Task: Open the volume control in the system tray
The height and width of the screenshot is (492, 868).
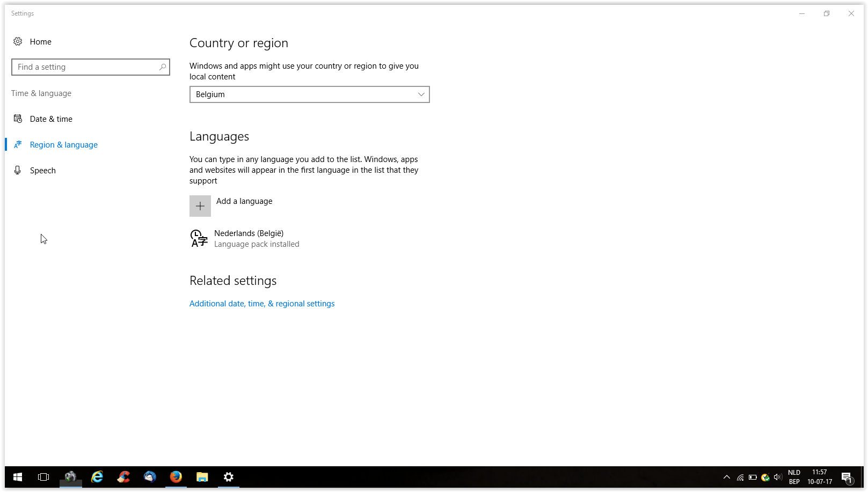Action: tap(778, 478)
